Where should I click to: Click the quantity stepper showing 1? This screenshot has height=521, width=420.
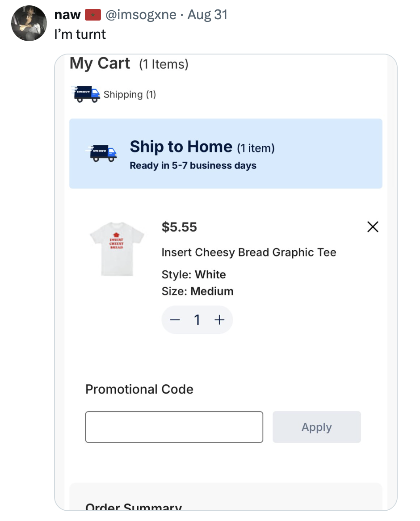tap(197, 319)
